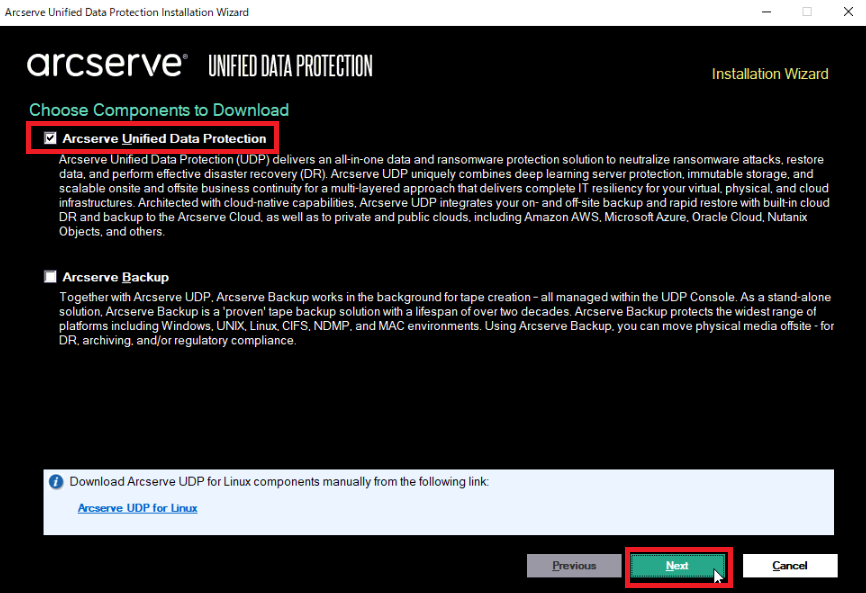Image resolution: width=866 pixels, height=593 pixels.
Task: Cancel the installation wizard
Action: (790, 566)
